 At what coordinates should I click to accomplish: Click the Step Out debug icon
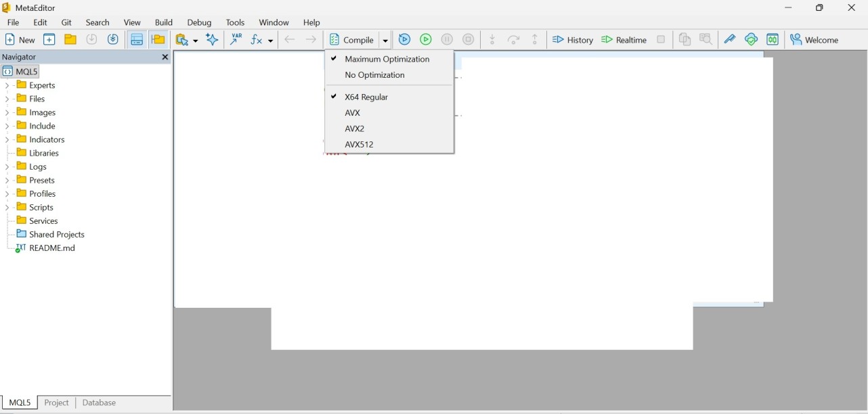536,40
